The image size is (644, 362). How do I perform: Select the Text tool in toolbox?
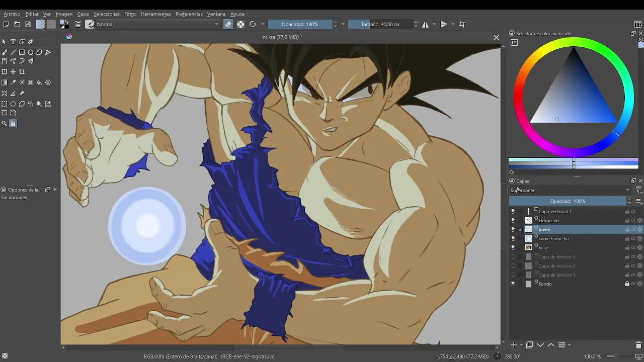[x=13, y=42]
